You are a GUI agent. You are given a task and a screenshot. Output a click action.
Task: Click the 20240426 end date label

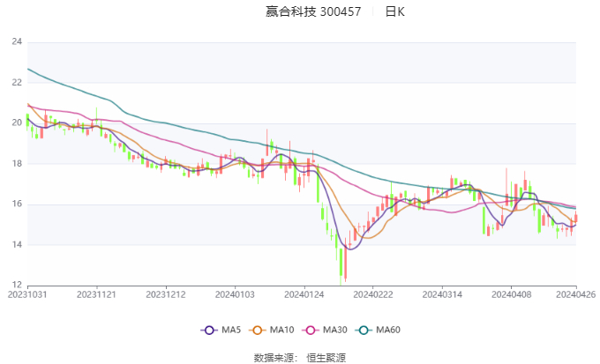point(576,295)
